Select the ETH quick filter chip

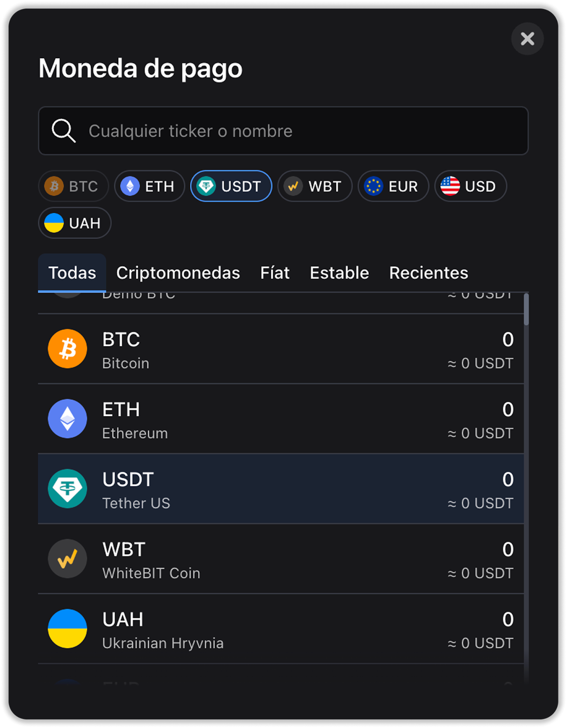click(x=150, y=186)
